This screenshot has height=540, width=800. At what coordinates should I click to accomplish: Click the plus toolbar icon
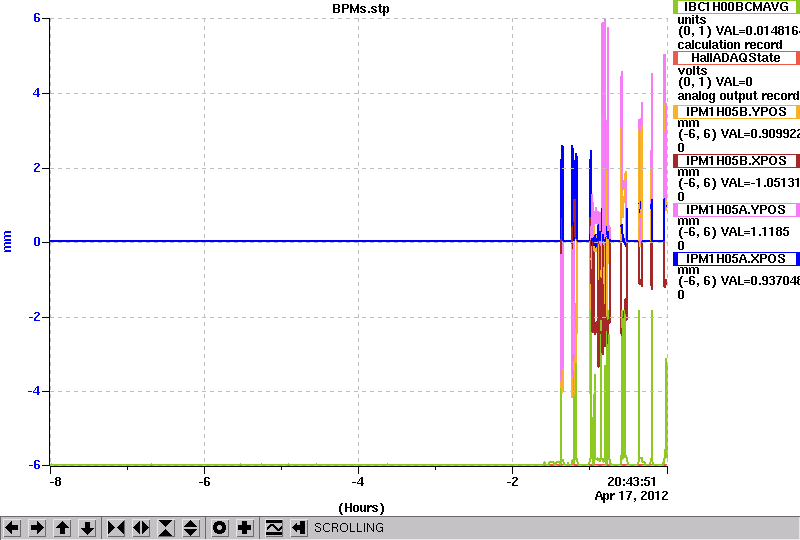coord(245,528)
